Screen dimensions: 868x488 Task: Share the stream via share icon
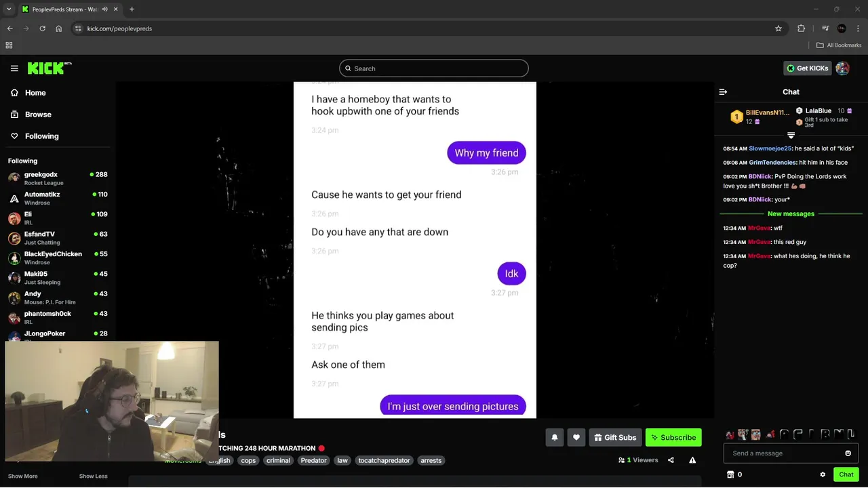(x=671, y=460)
